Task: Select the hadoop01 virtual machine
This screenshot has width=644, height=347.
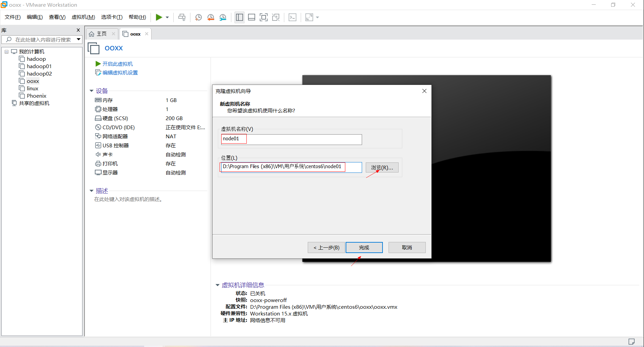Action: pyautogui.click(x=39, y=66)
